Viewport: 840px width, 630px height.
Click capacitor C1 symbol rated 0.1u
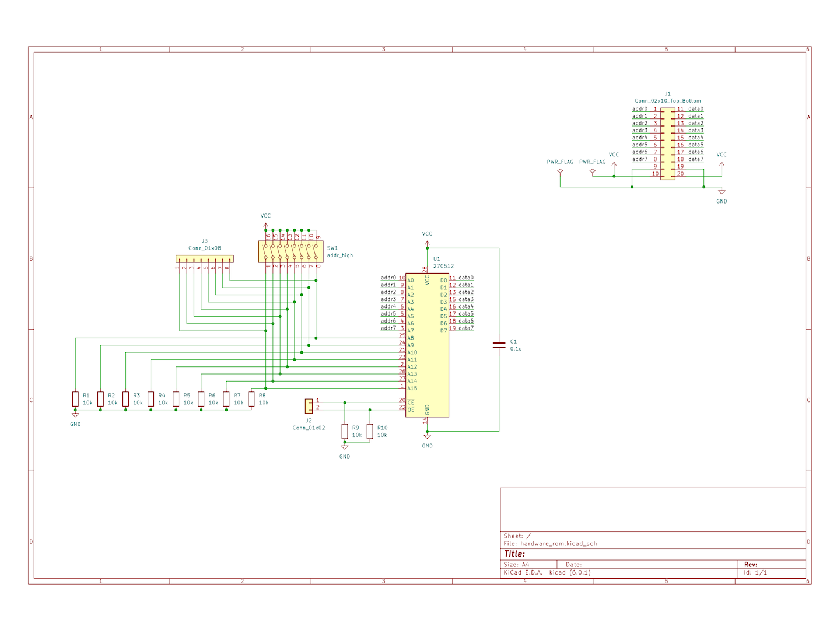tap(499, 345)
